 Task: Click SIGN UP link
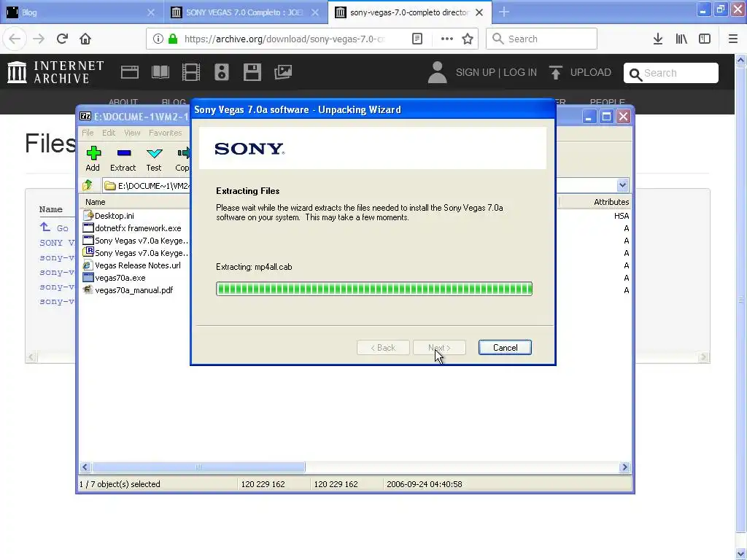pyautogui.click(x=476, y=72)
